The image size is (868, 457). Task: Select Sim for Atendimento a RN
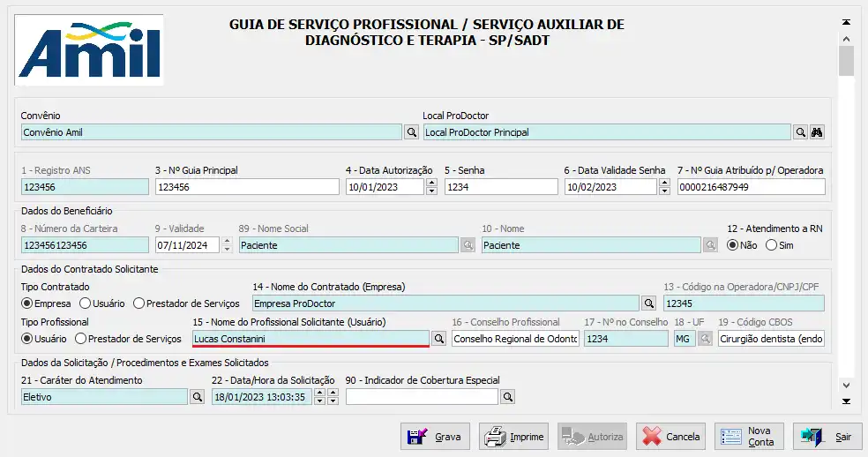(x=780, y=245)
